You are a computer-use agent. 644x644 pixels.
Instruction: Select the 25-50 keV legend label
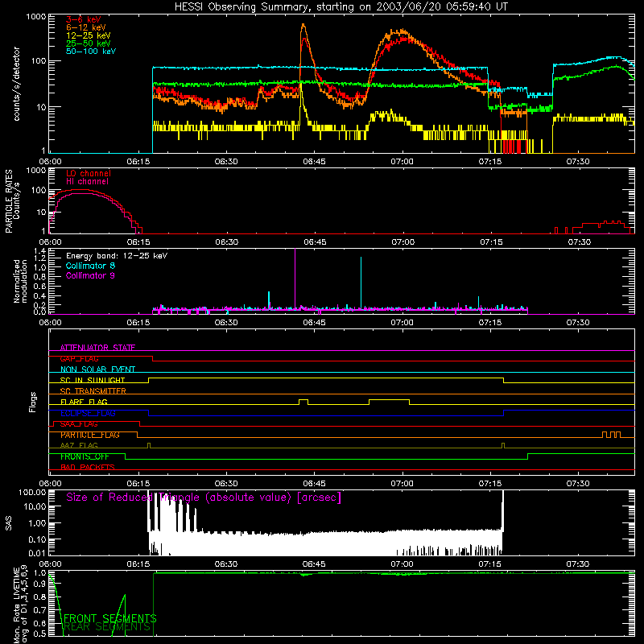(89, 43)
